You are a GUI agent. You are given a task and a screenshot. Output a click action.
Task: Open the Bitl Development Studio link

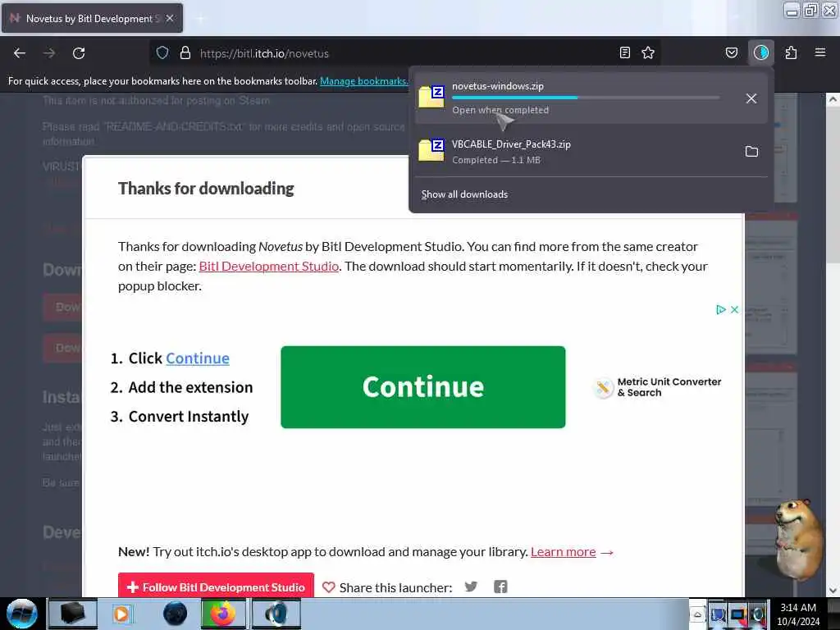(269, 267)
